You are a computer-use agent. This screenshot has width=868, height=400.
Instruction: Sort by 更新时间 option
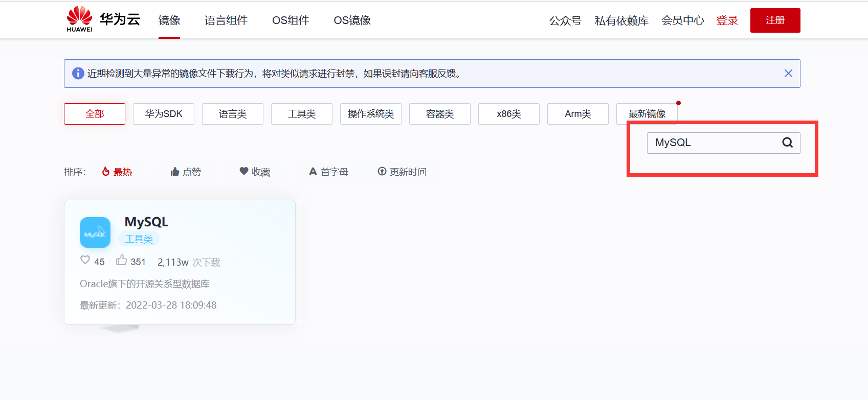tap(402, 172)
